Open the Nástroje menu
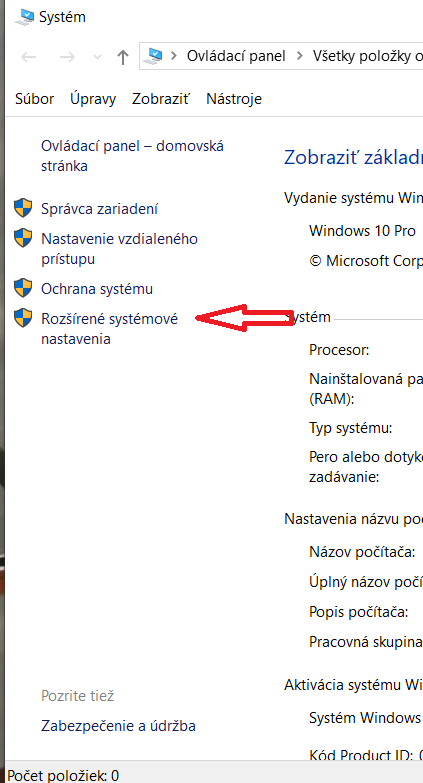 (x=234, y=99)
